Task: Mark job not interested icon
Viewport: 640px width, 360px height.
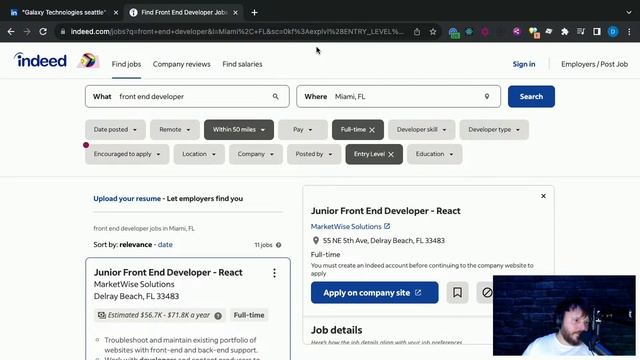Action: click(487, 292)
